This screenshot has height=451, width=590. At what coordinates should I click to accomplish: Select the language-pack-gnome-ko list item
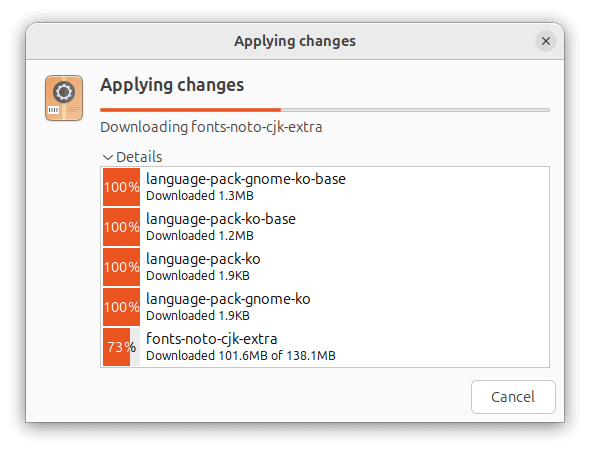[x=325, y=307]
